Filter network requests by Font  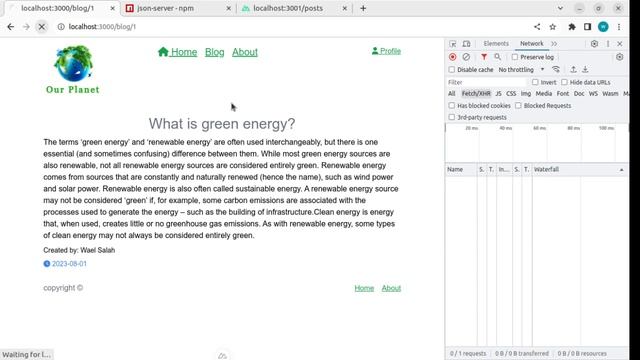(563, 93)
